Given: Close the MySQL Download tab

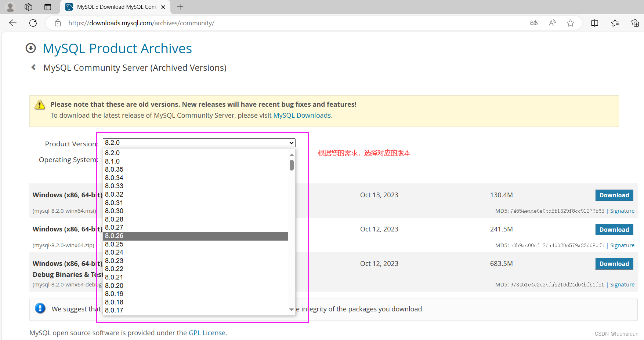Looking at the screenshot, I should pyautogui.click(x=163, y=7).
